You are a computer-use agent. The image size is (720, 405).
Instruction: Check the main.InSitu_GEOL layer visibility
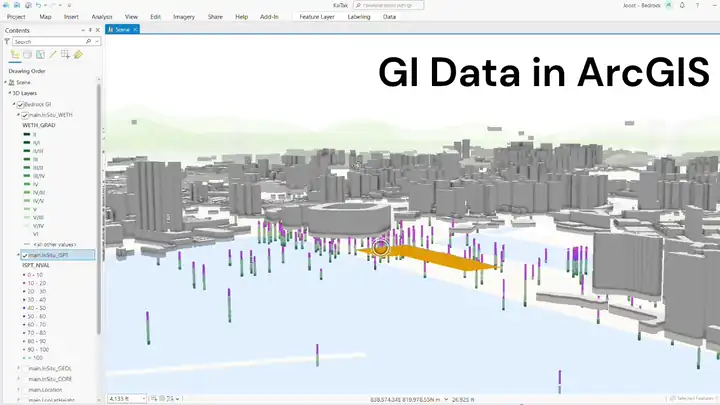(x=25, y=369)
